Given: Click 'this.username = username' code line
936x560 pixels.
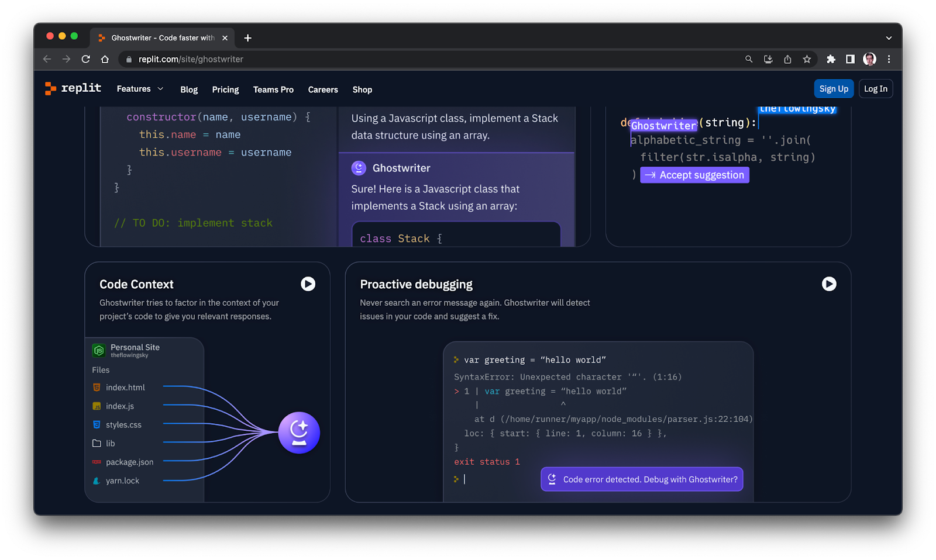Looking at the screenshot, I should tap(215, 152).
